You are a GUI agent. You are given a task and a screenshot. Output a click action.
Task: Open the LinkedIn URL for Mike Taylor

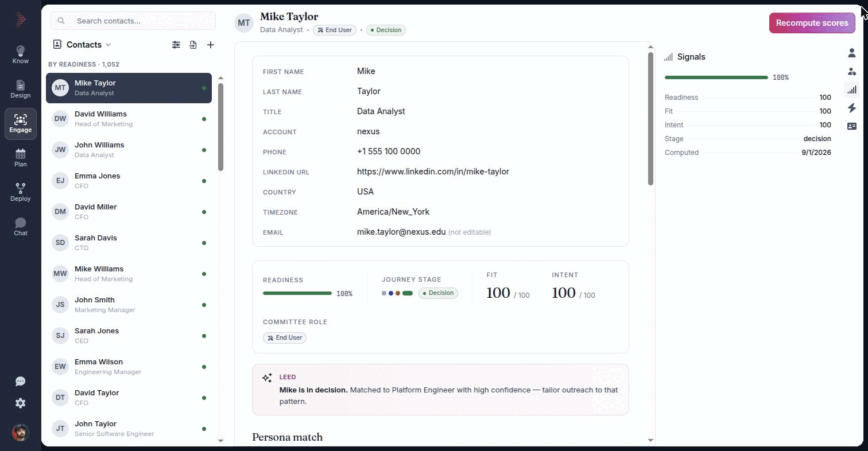(x=433, y=172)
